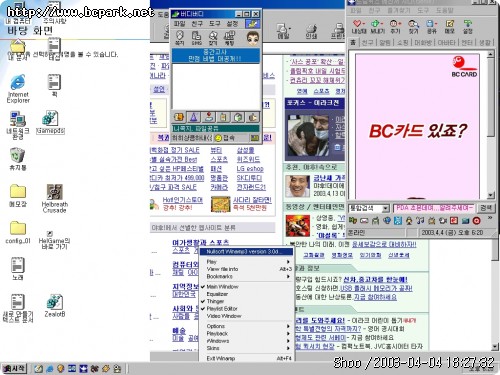
Task: Click the scroll-up arrow in messenger ad panel
Action: [x=491, y=54]
